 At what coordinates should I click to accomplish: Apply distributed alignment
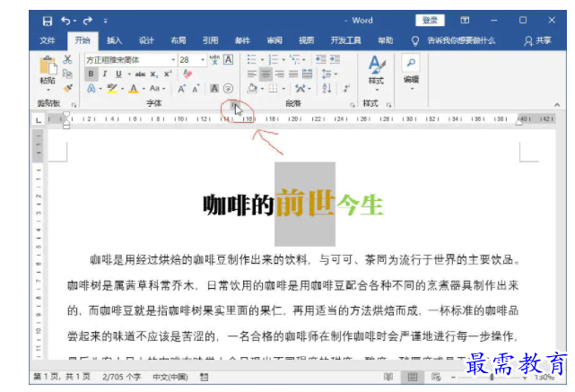[x=308, y=74]
